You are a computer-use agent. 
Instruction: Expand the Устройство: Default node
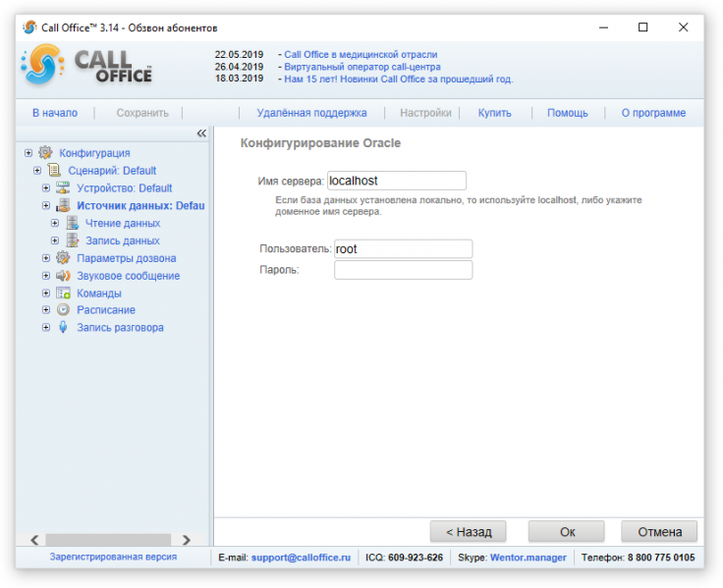click(x=46, y=188)
